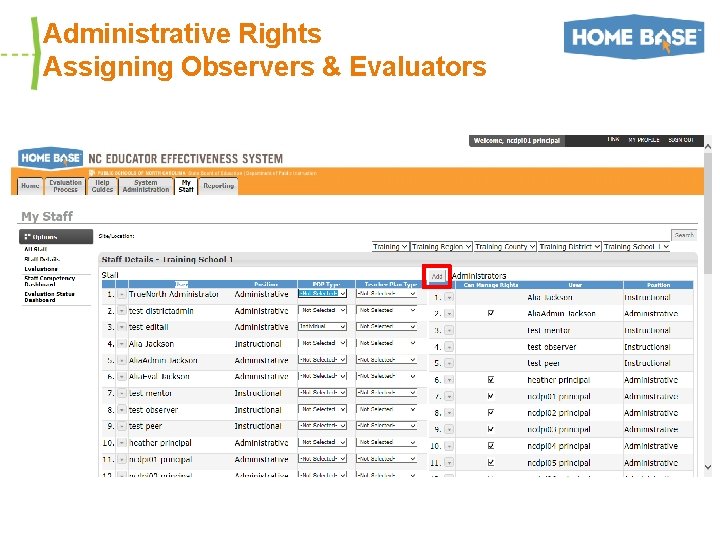The image size is (720, 540).
Task: Click the Can Manage Rights column header
Action: click(491, 285)
